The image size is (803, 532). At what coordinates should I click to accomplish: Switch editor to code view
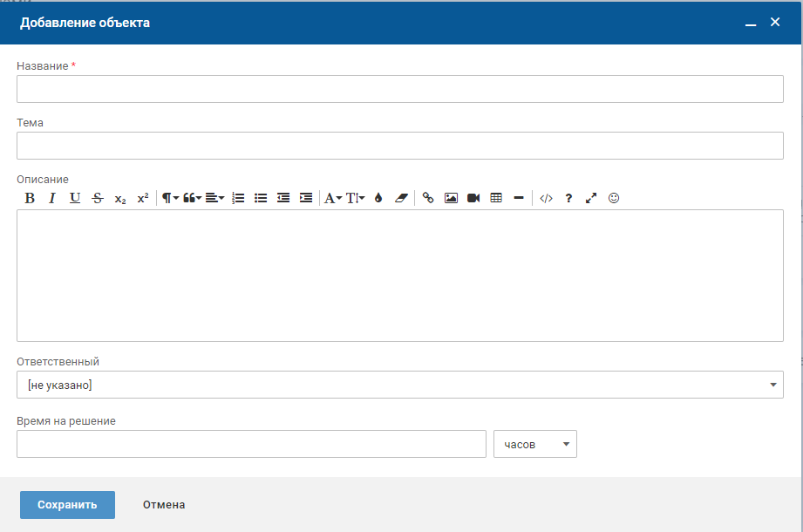coord(546,198)
